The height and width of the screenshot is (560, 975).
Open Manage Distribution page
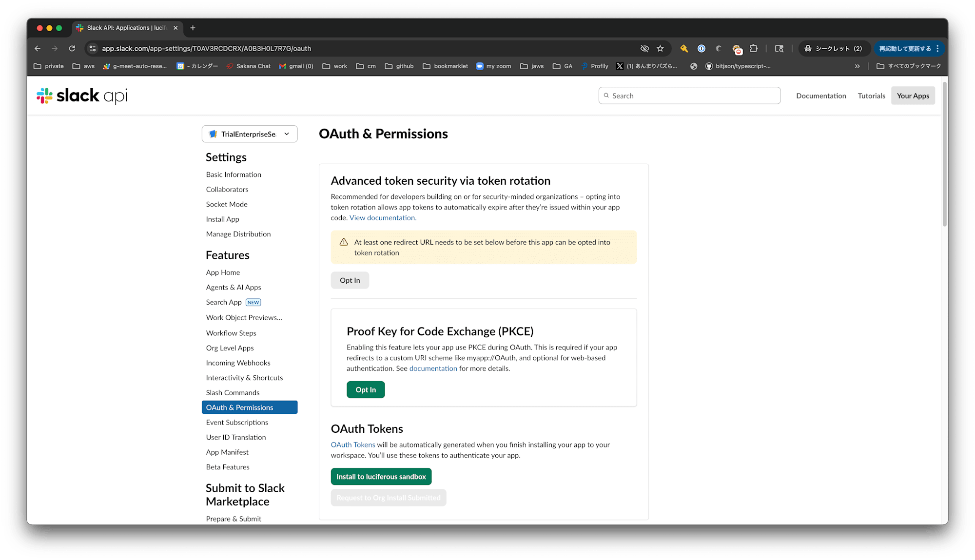[x=238, y=234]
